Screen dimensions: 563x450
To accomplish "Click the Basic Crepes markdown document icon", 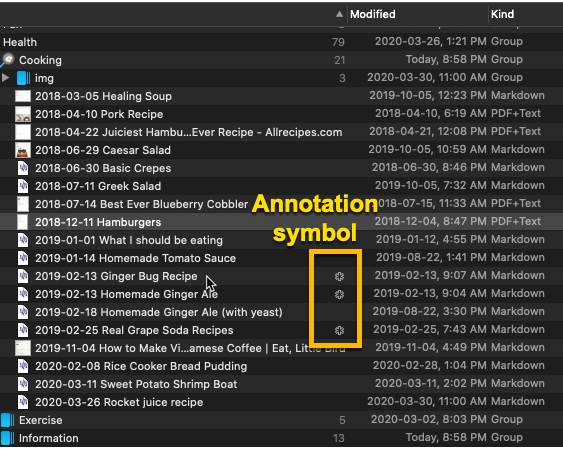I will pos(23,168).
